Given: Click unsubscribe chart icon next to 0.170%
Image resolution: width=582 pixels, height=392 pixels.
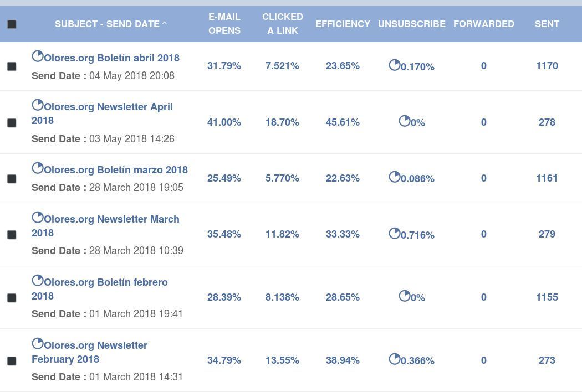Looking at the screenshot, I should 395,65.
